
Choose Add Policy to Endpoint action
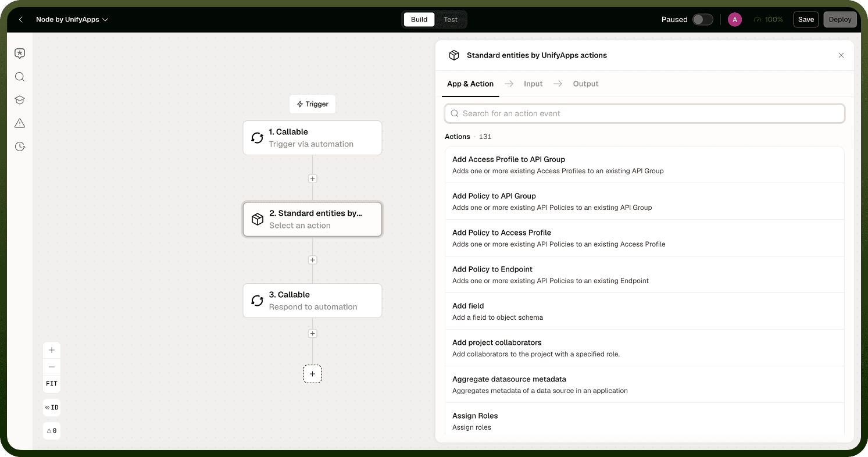point(645,275)
